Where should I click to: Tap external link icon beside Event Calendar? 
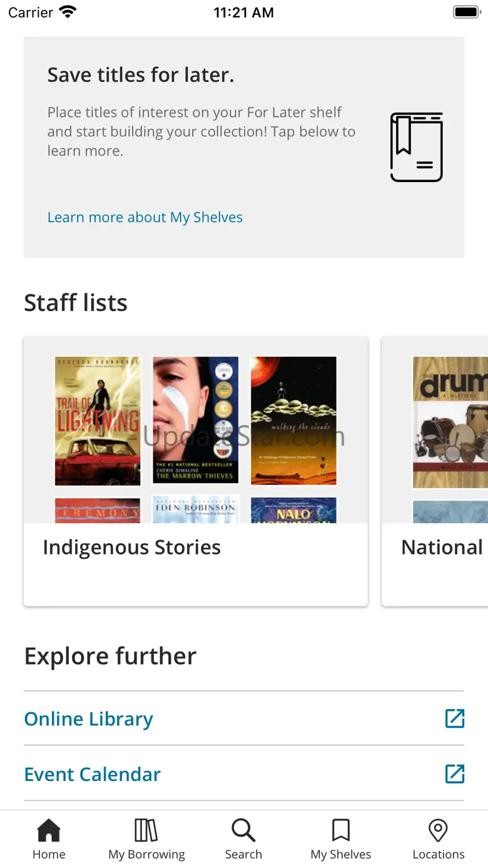tap(455, 774)
